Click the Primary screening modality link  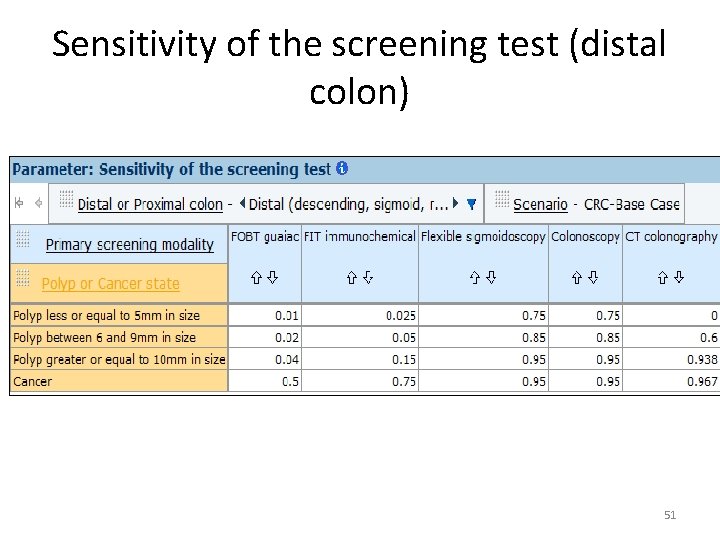(x=130, y=244)
